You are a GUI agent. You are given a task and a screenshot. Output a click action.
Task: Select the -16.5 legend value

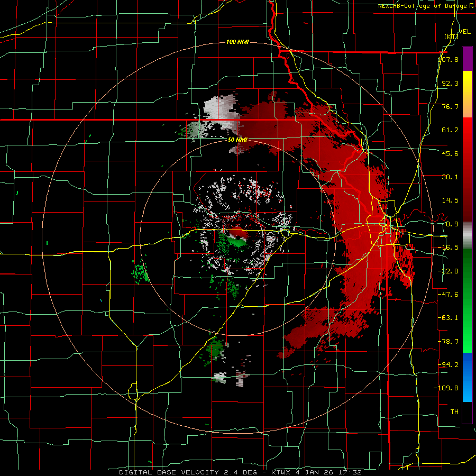pos(448,248)
